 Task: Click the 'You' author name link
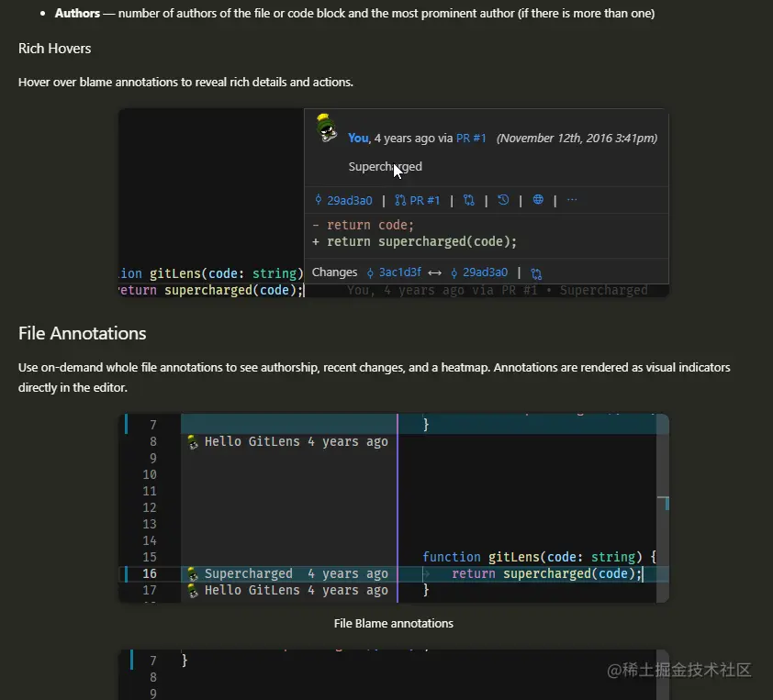(358, 139)
